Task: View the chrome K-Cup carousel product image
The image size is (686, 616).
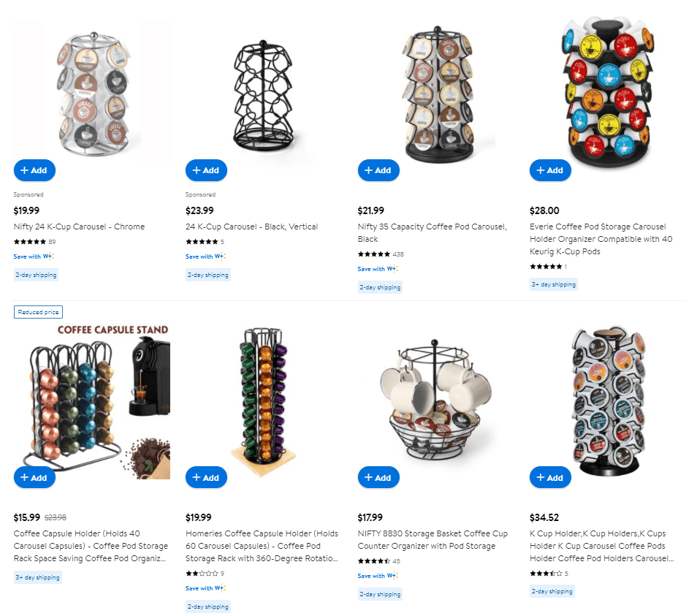Action: tap(92, 94)
